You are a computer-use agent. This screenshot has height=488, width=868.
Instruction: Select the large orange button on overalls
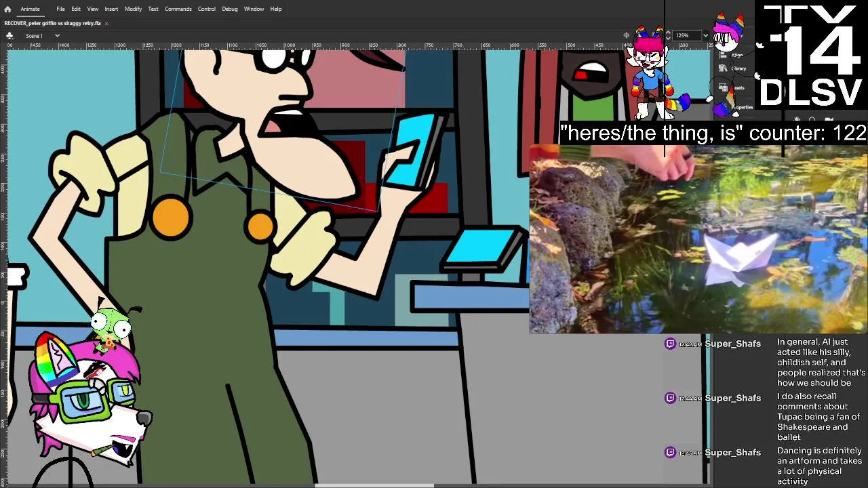171,217
